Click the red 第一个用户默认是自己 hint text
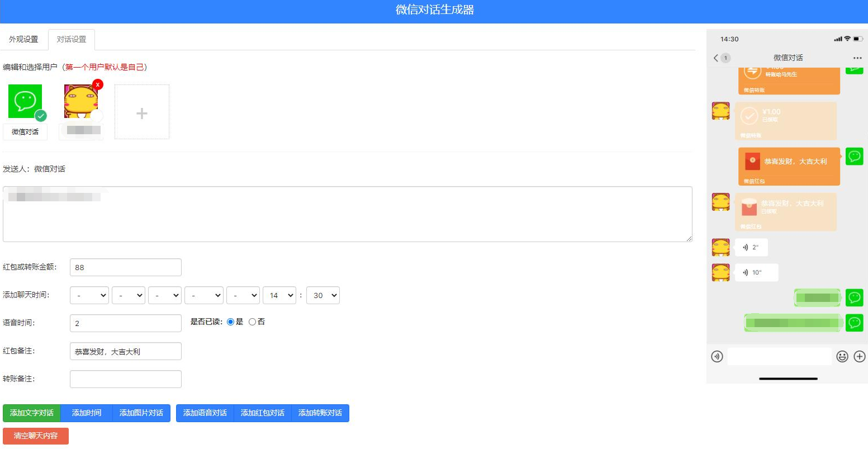Image resolution: width=868 pixels, height=449 pixels. [105, 67]
